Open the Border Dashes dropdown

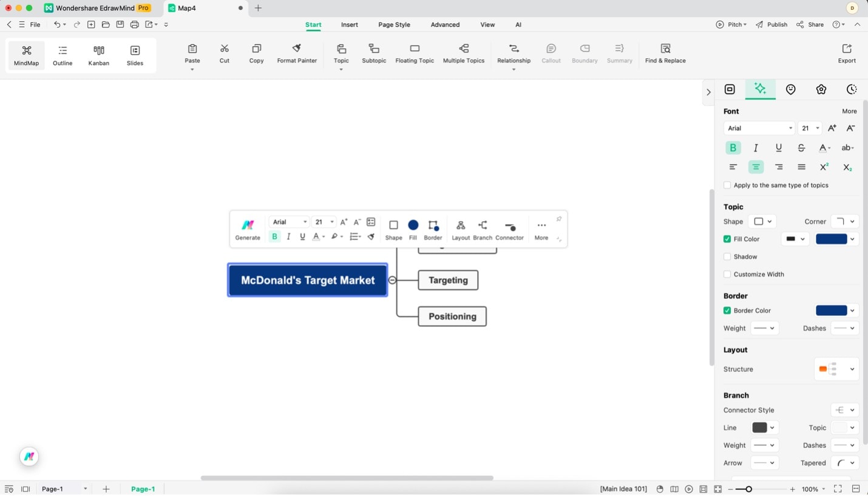[844, 328]
